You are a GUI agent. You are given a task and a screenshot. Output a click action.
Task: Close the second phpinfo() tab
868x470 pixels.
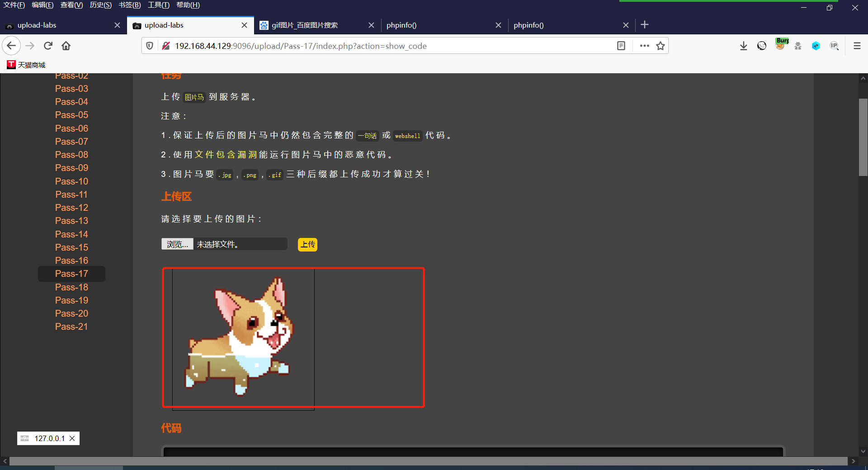point(626,25)
